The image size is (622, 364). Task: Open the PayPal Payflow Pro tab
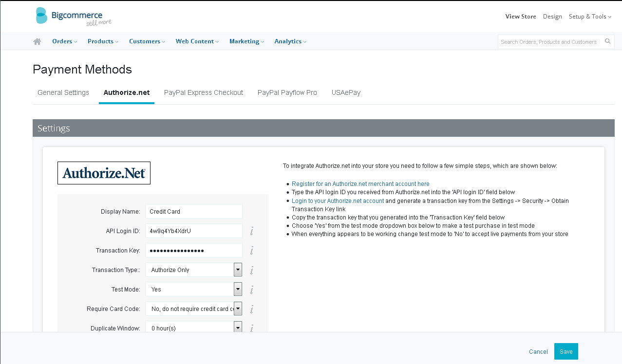click(287, 92)
